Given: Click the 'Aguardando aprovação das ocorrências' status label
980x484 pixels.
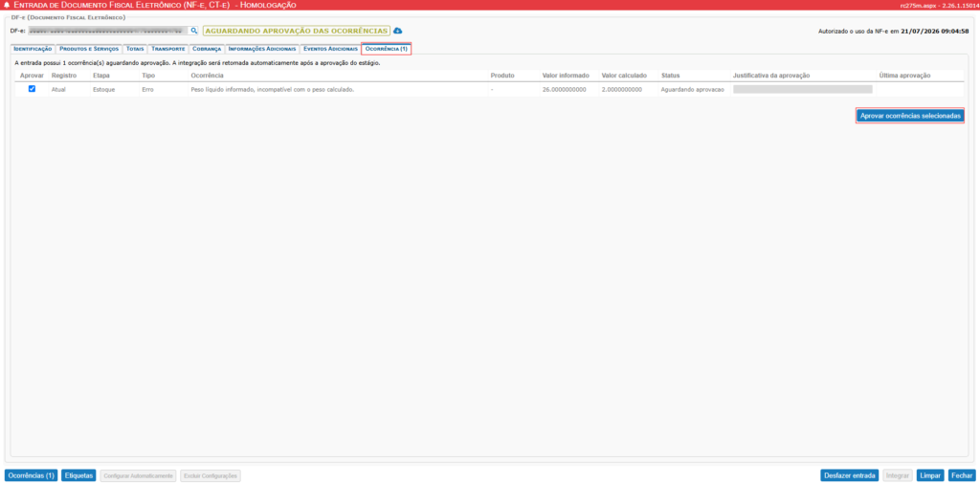Looking at the screenshot, I should click(297, 31).
